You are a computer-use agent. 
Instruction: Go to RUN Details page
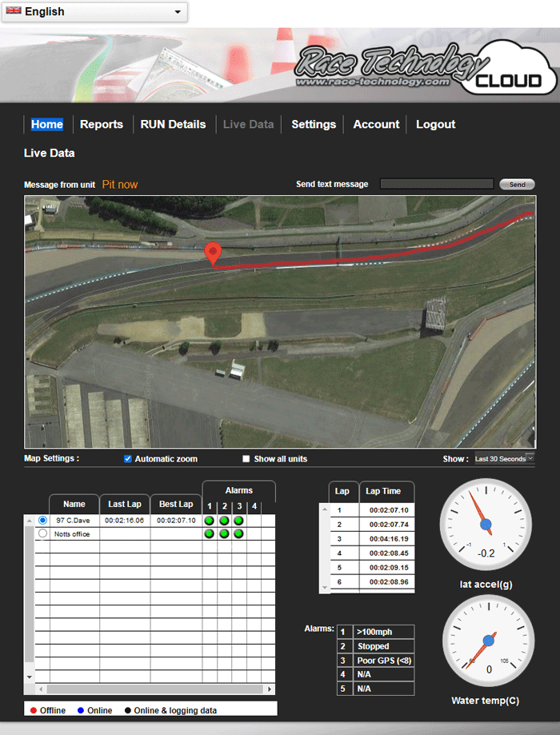[x=173, y=124]
